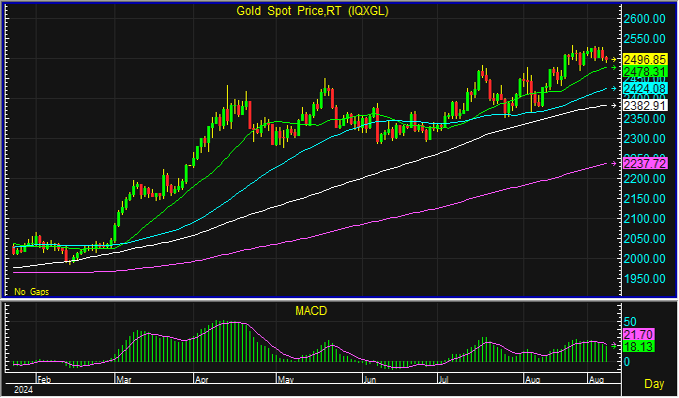Click the 2600.00 price axis label

pos(644,19)
